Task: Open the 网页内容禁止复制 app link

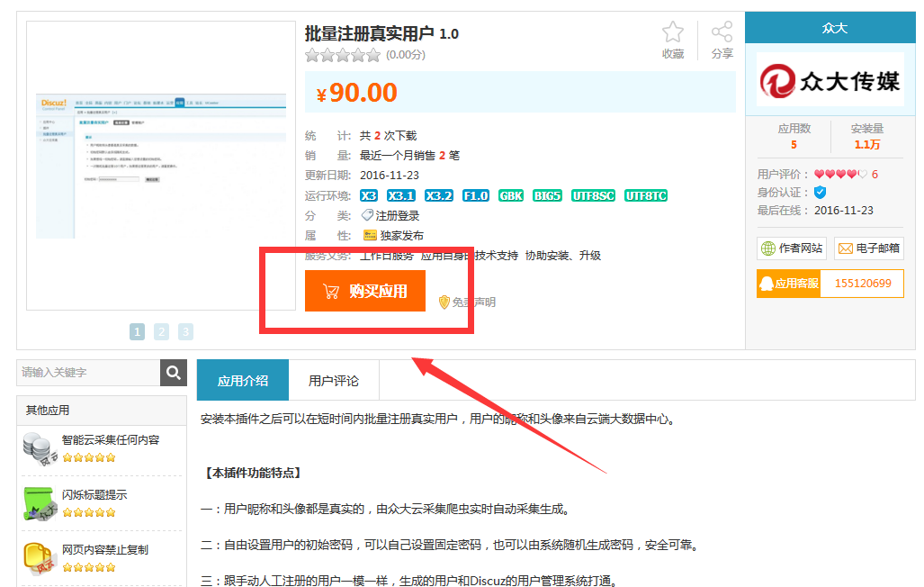Action: [x=105, y=550]
